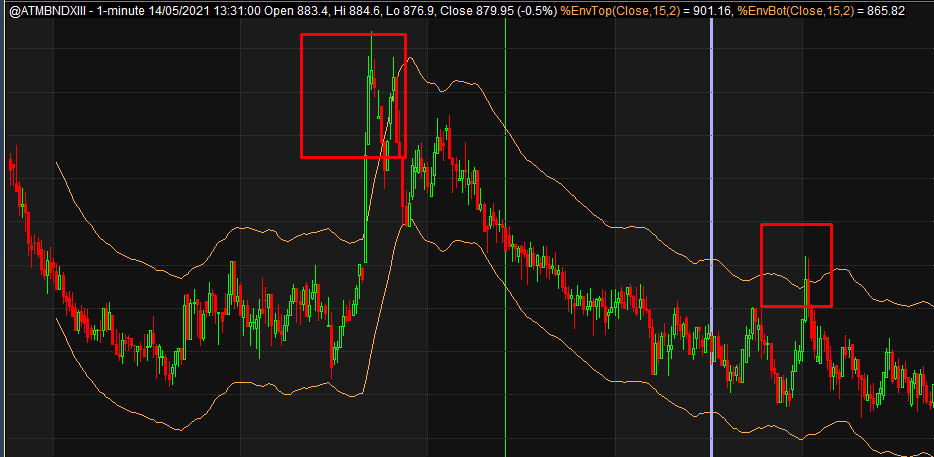
Task: Click the green vertical line marker
Action: coord(505,237)
